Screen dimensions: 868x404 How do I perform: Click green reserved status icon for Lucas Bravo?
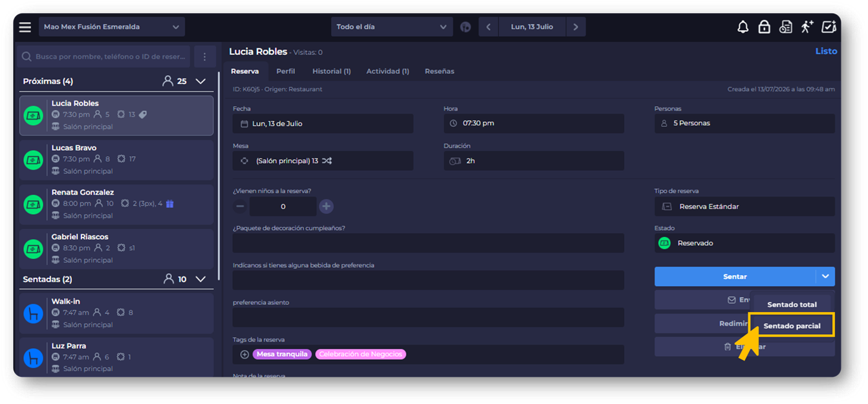click(x=34, y=160)
